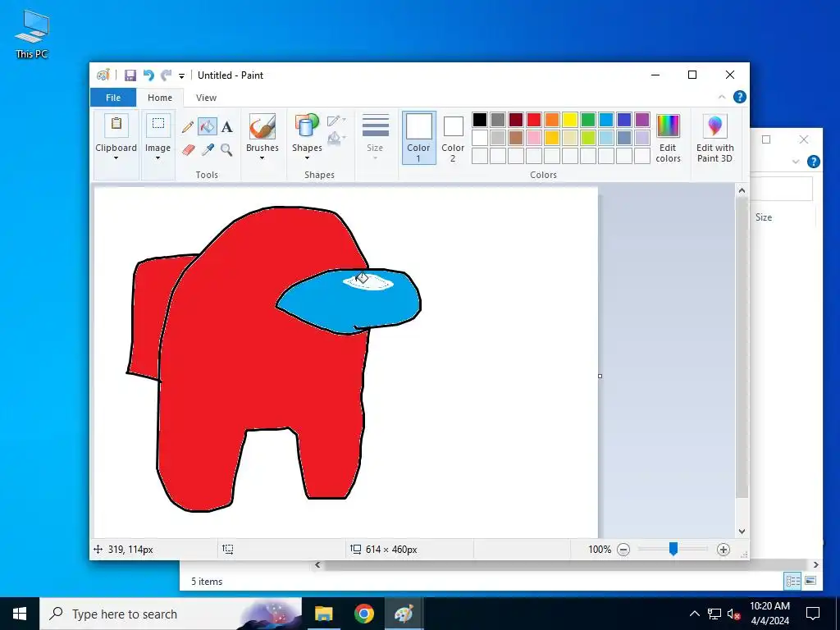This screenshot has width=840, height=630.
Task: Click the Type here to search box
Action: point(171,614)
